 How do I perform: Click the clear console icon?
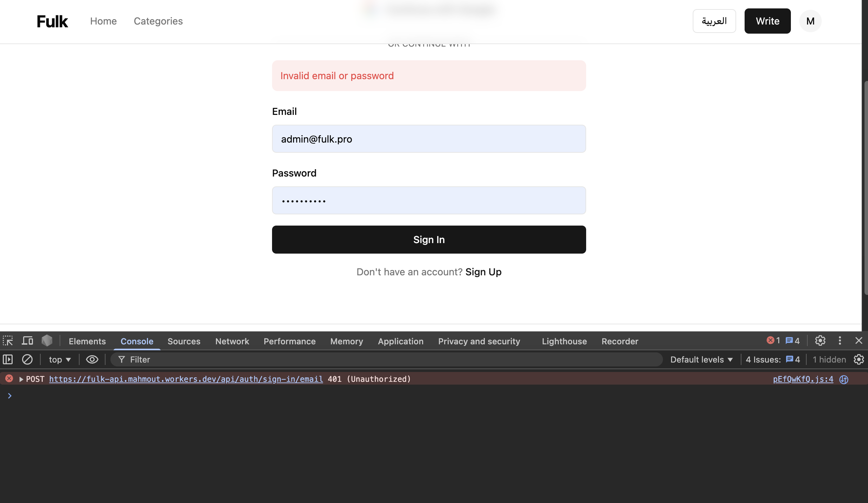point(27,359)
